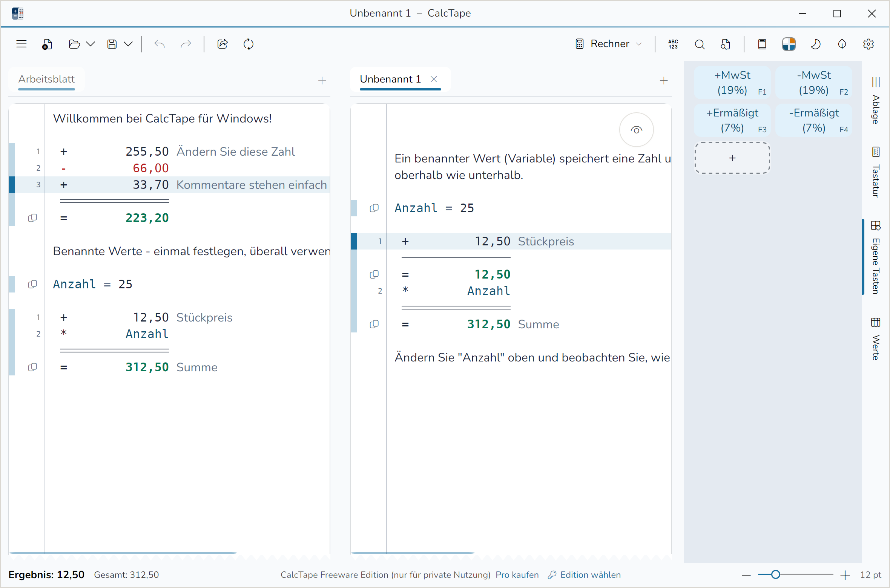Click the font size zoom slider
Screen dimensions: 890x588
(x=795, y=575)
